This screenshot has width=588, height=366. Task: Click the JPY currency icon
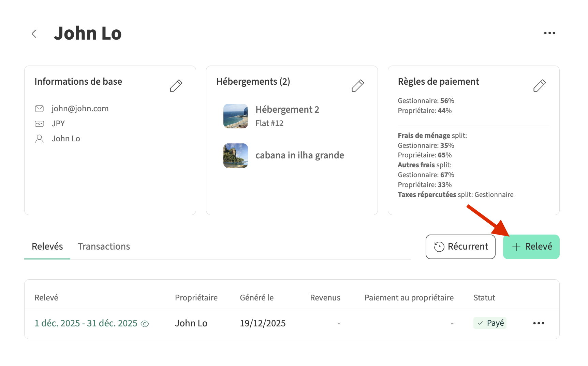click(40, 124)
